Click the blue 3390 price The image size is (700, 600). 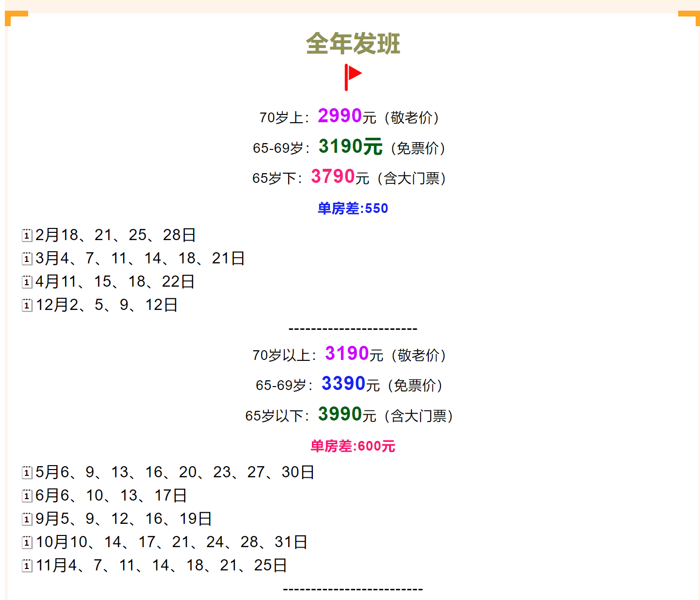[343, 384]
